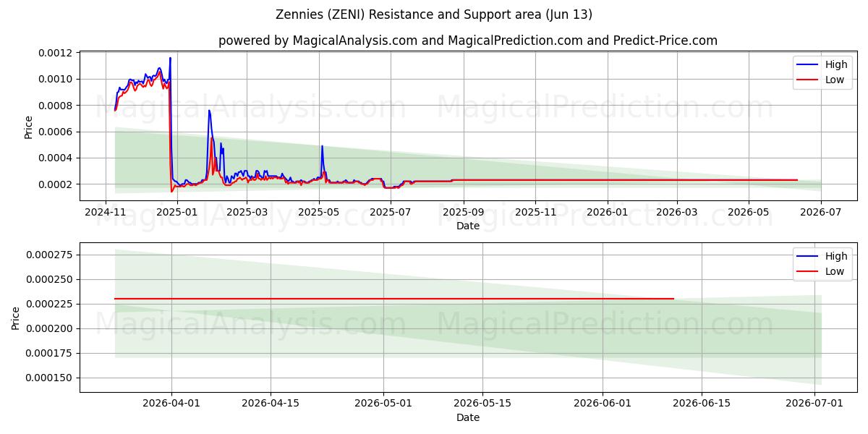Click the chart title 'Zennies (ZENI) Resistance and Support area'
The width and height of the screenshot is (868, 434).
point(434,14)
